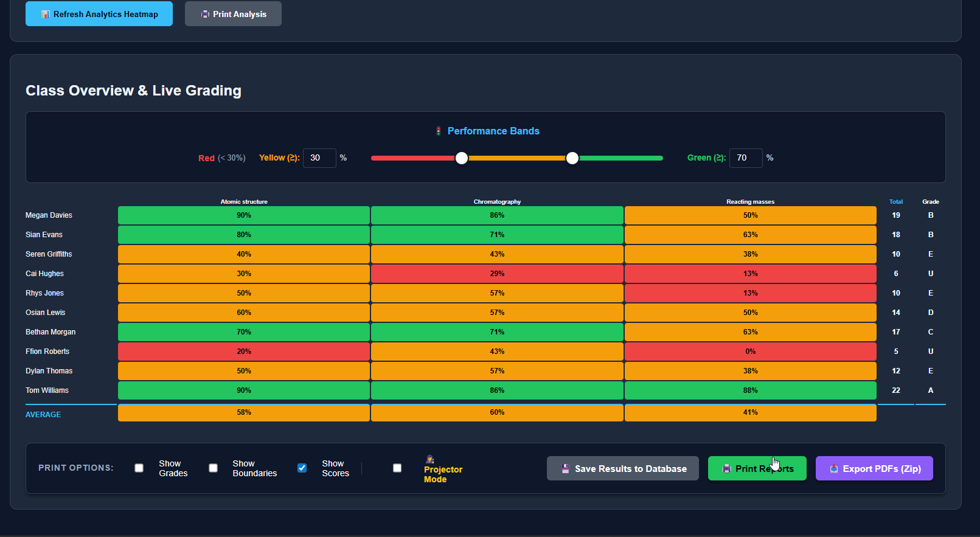Click Bethan Morgan grade C
Image resolution: width=980 pixels, height=537 pixels.
pyautogui.click(x=931, y=332)
